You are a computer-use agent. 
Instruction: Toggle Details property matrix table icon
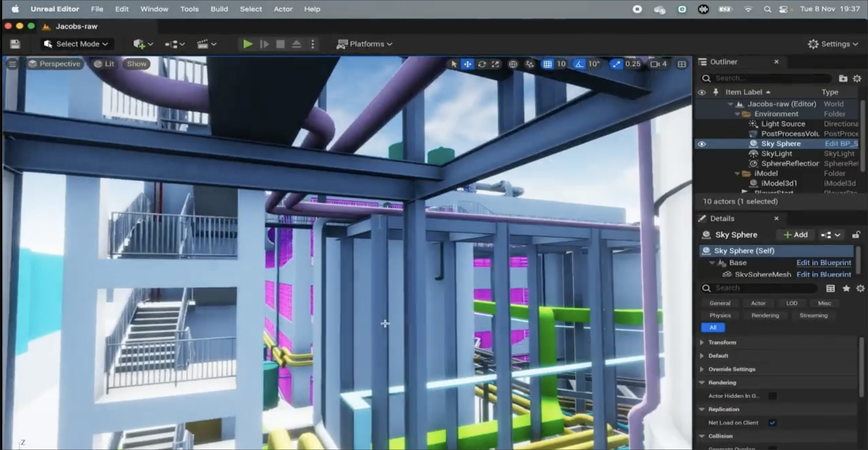point(831,288)
